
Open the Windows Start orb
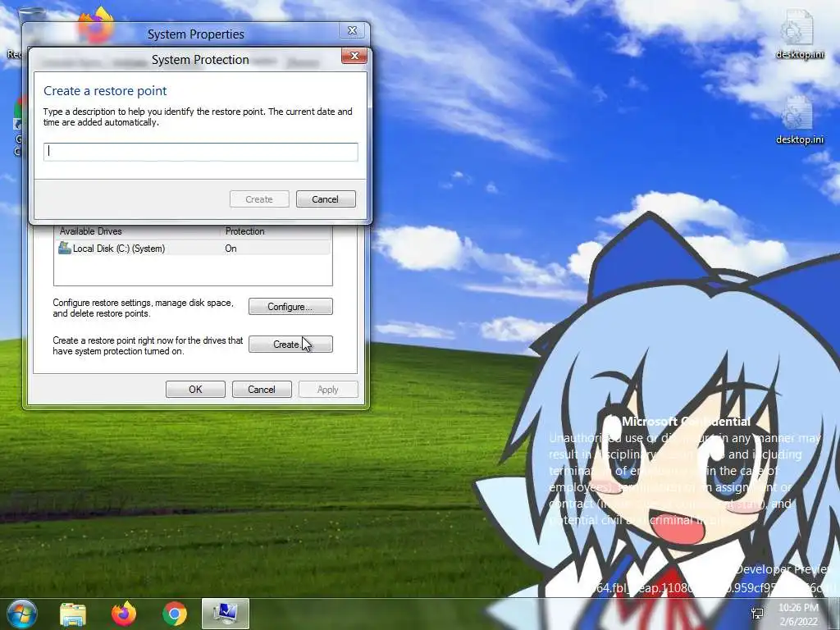[22, 614]
